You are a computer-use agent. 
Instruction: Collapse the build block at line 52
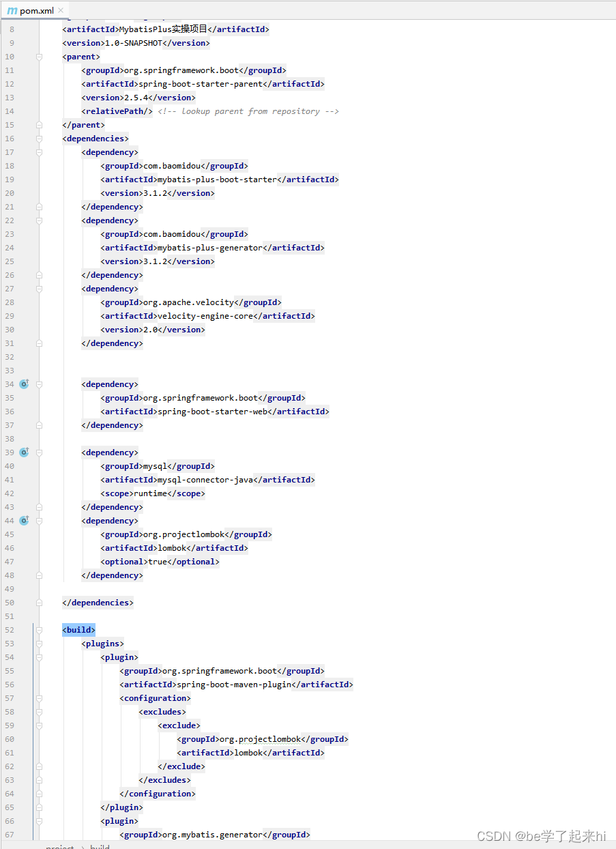coord(40,630)
